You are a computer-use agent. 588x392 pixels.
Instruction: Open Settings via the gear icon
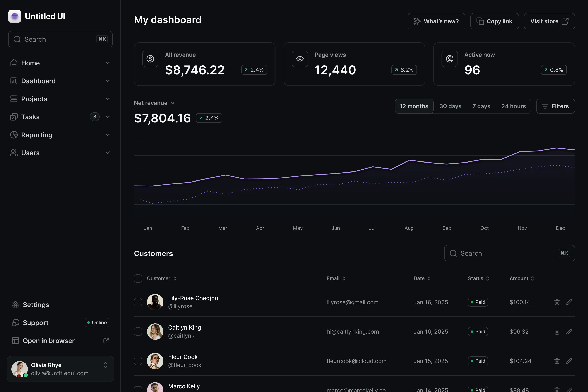(15, 304)
